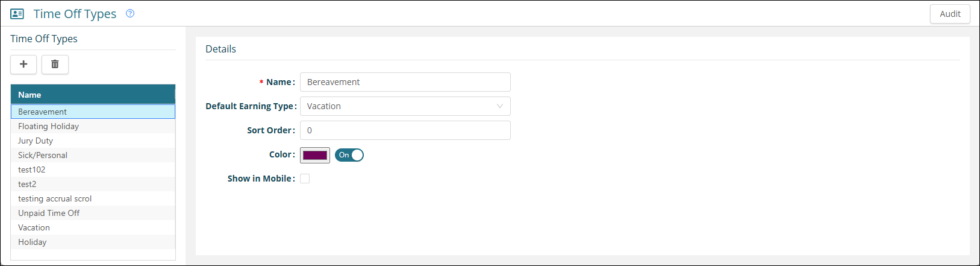Click into the Name input field
This screenshot has height=266, width=980.
pyautogui.click(x=405, y=82)
